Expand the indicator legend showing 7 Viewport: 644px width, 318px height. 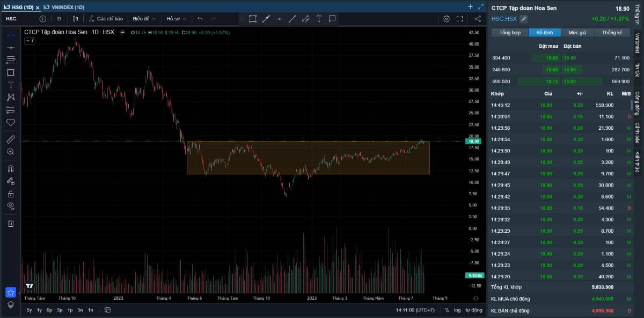[x=30, y=41]
